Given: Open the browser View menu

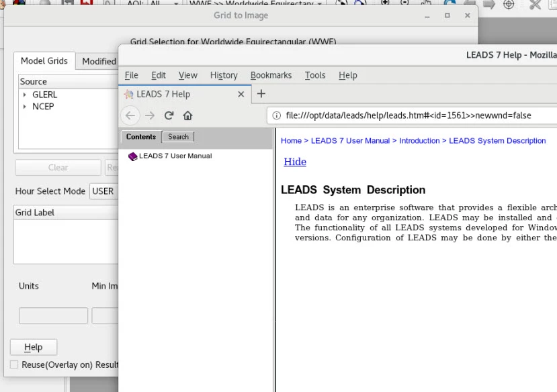Looking at the screenshot, I should [187, 75].
